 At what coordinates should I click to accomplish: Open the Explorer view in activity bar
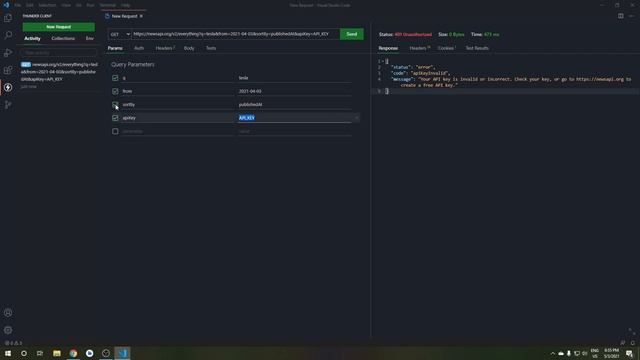8,18
